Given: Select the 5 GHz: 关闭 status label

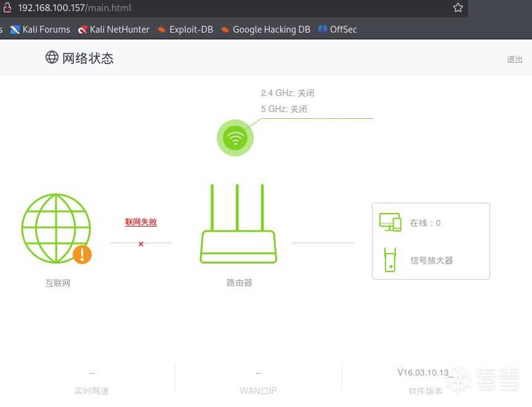Looking at the screenshot, I should tap(284, 108).
